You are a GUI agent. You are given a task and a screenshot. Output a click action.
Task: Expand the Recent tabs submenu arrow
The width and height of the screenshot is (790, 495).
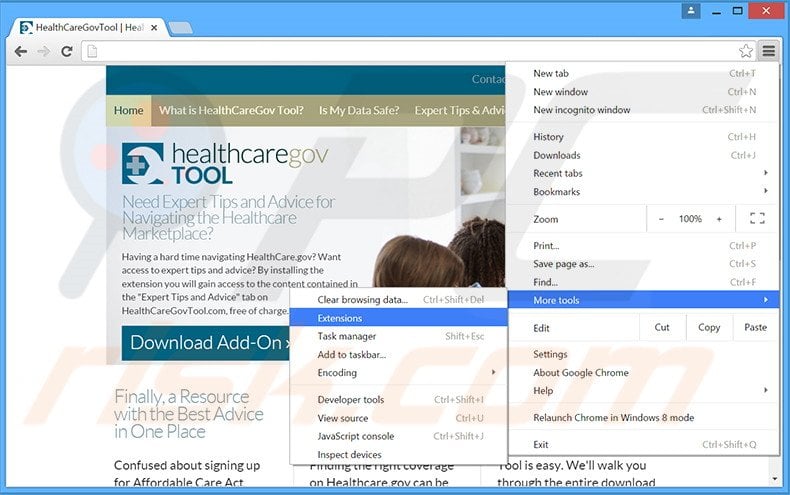[x=766, y=173]
